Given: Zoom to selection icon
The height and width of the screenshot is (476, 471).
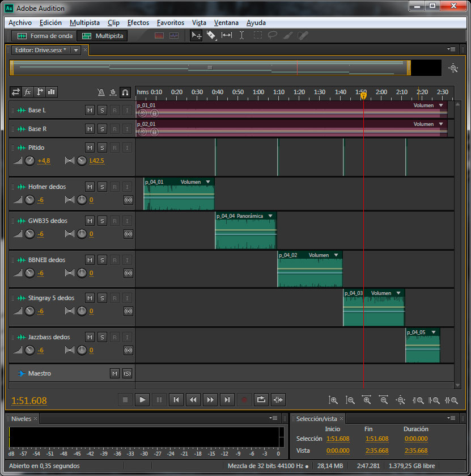Looking at the screenshot, I should (x=451, y=400).
